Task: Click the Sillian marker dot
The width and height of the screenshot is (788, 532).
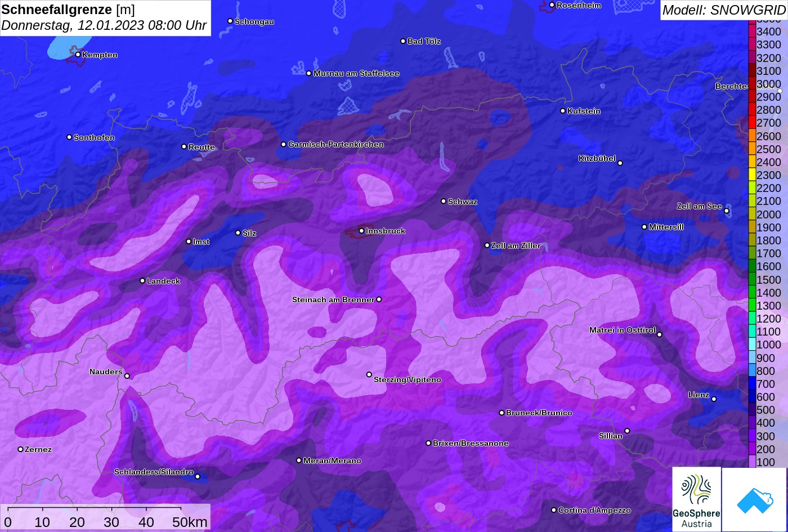Action: click(627, 431)
